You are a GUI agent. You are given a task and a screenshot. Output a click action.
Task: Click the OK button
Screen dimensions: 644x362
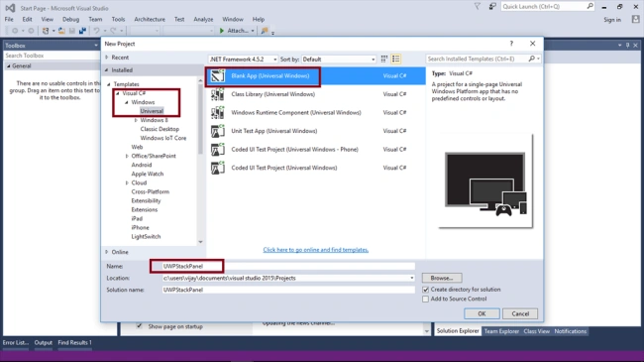(482, 313)
